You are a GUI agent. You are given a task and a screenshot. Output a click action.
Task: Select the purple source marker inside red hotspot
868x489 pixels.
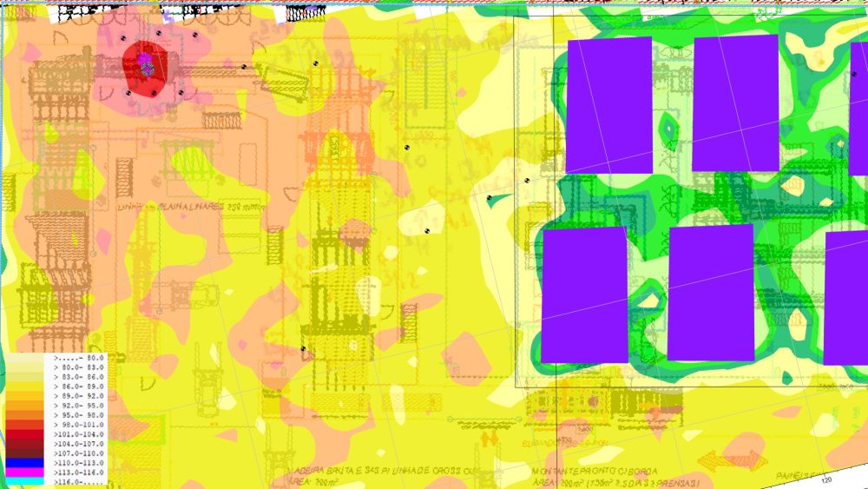click(x=146, y=64)
